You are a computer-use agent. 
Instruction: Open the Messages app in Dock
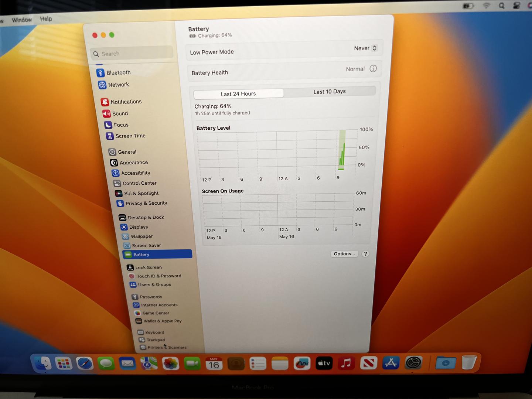(x=106, y=364)
